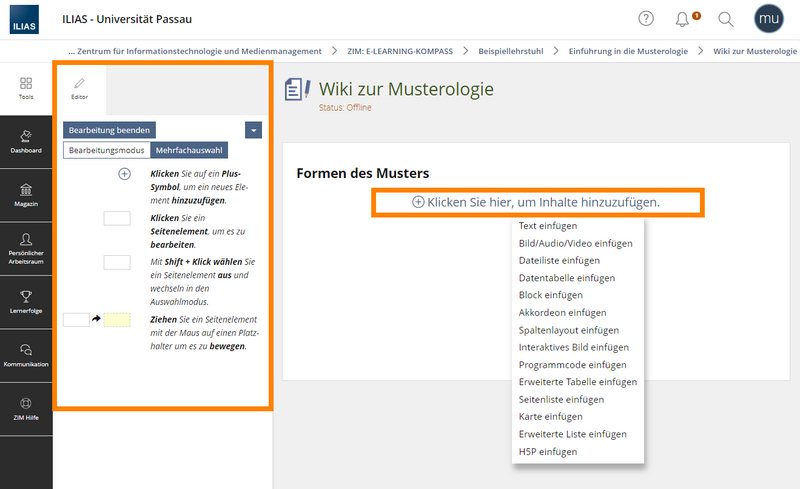Click the 'Wiki zur Musterologie' page title
Image resolution: width=800 pixels, height=489 pixels.
coord(406,89)
